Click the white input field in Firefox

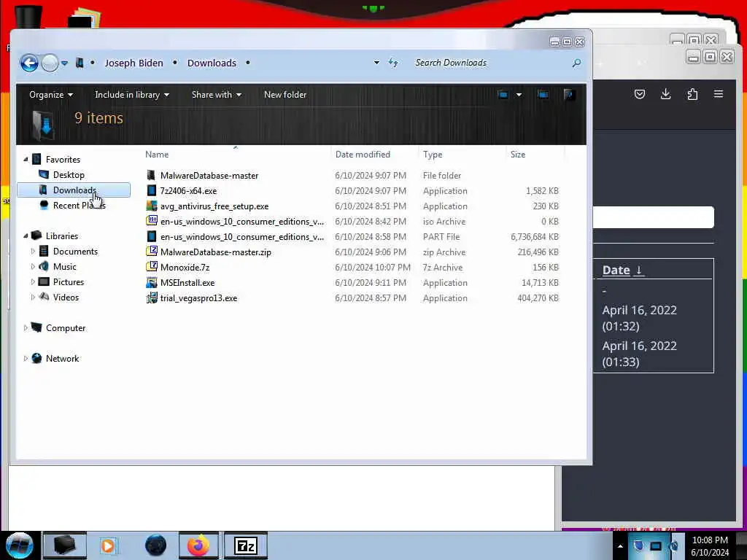(x=654, y=217)
